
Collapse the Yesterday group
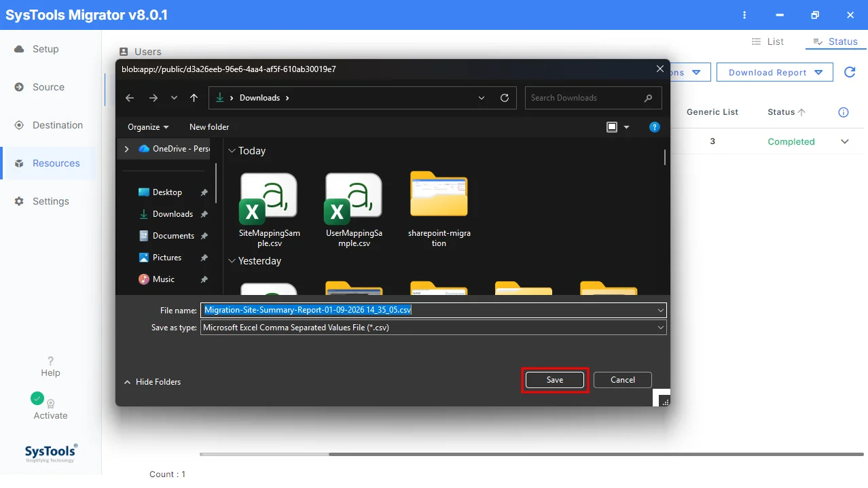tap(232, 261)
